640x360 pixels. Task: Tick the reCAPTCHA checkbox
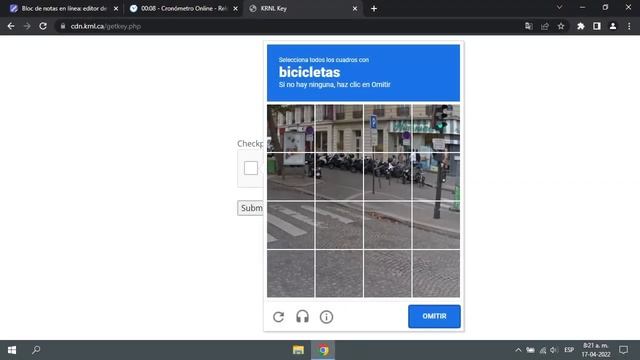(251, 168)
